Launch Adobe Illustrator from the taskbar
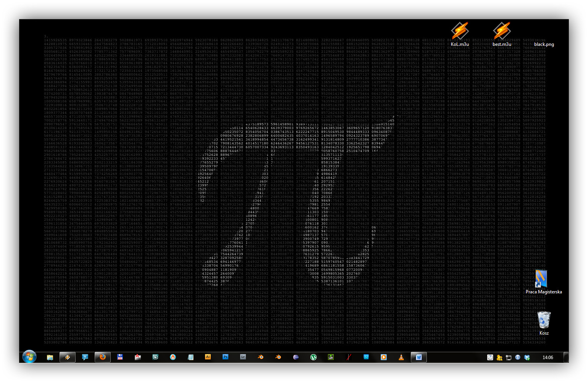The image size is (588, 382). [x=208, y=357]
